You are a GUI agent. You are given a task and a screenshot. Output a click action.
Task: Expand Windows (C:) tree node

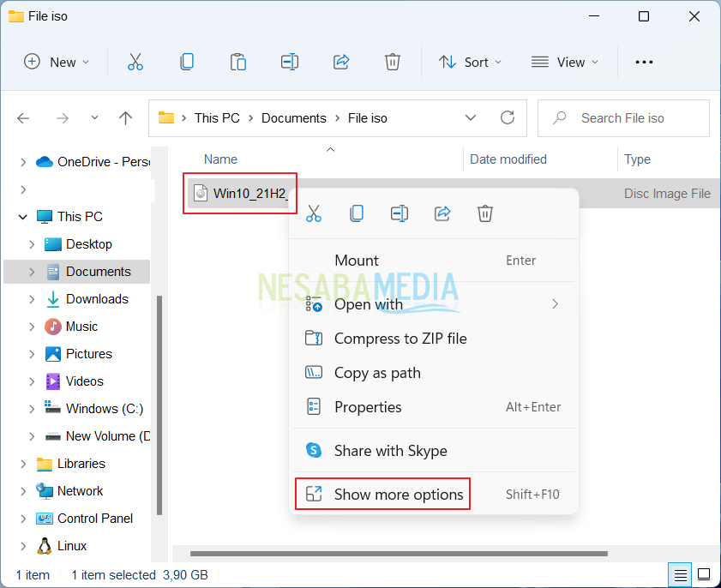(x=32, y=409)
